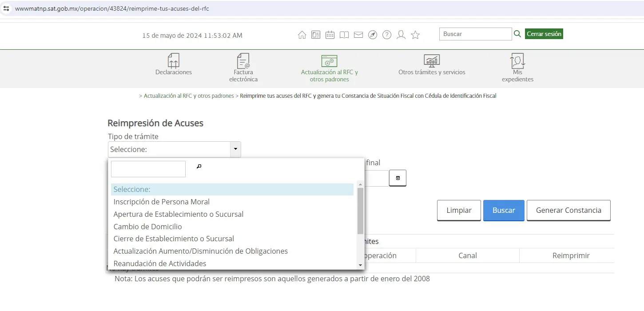Select Inscripción de Persona Moral option
The width and height of the screenshot is (644, 311).
pyautogui.click(x=162, y=202)
